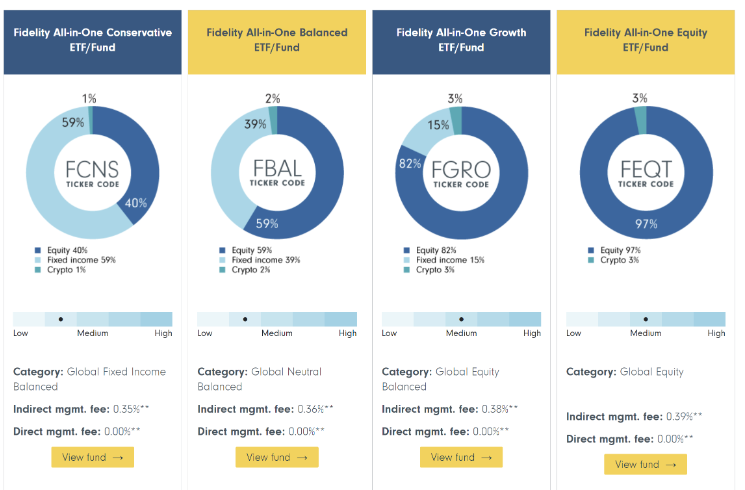
Task: Click the Fixed income 15% legend swatch
Action: click(407, 260)
